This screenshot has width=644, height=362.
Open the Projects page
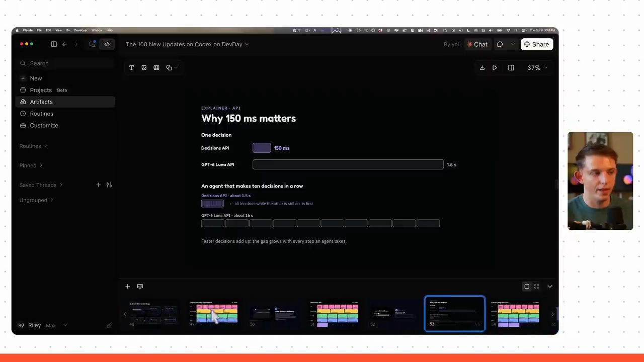point(65,90)
